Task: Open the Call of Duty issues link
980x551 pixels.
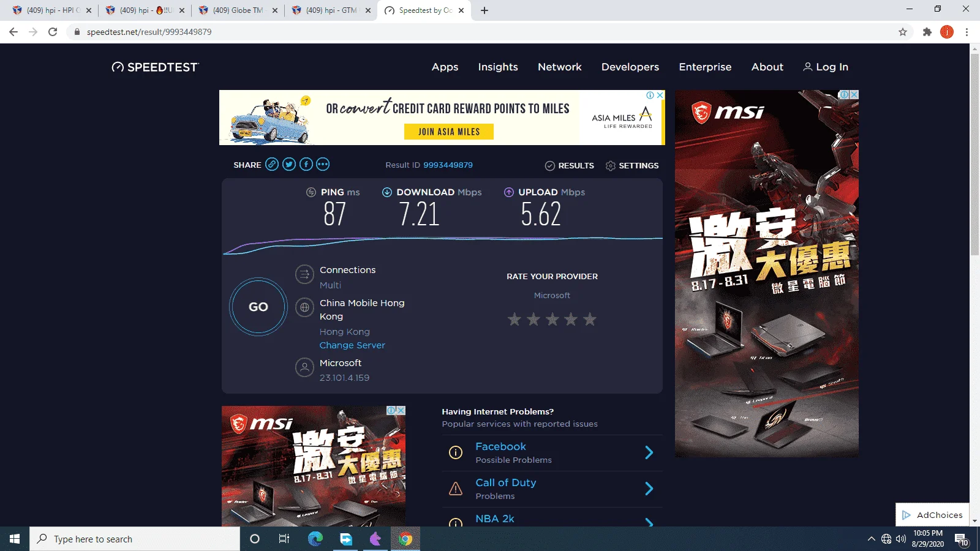Action: (x=506, y=483)
